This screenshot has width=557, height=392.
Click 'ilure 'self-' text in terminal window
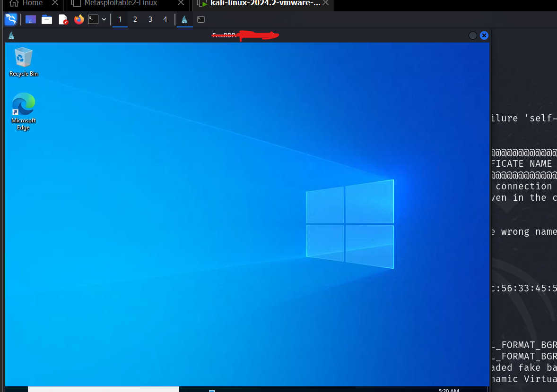[x=524, y=118]
